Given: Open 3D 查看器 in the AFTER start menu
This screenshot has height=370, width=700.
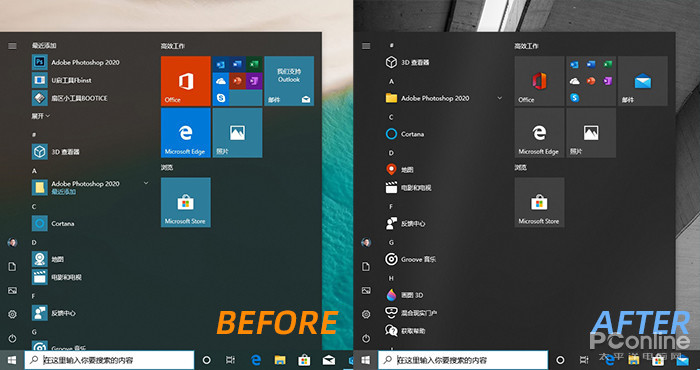Looking at the screenshot, I should coord(407,62).
